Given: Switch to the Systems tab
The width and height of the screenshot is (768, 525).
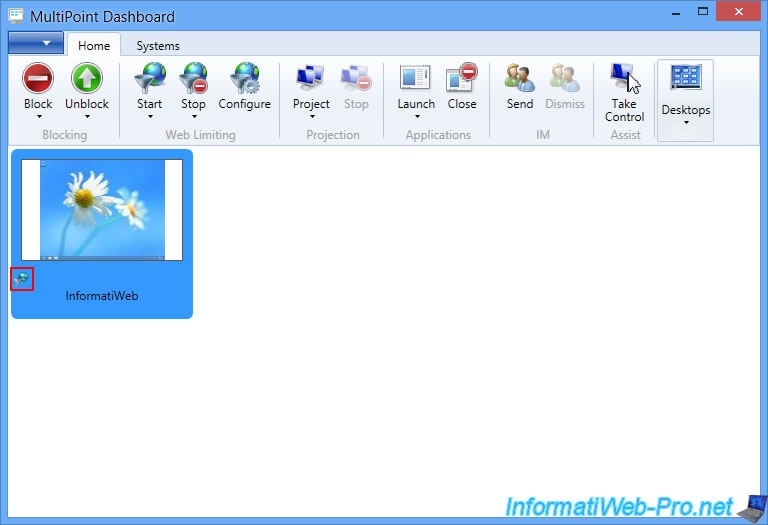Looking at the screenshot, I should point(158,46).
